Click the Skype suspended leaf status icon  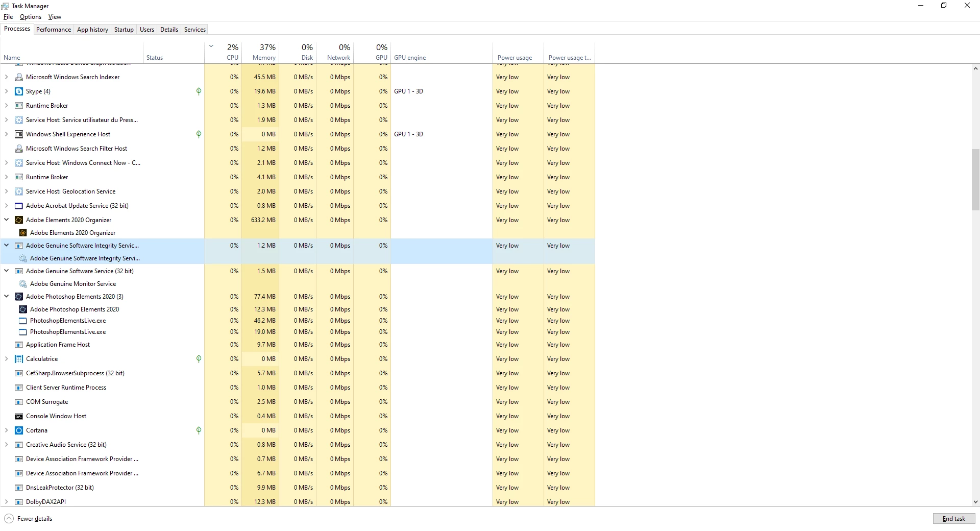[x=199, y=91]
